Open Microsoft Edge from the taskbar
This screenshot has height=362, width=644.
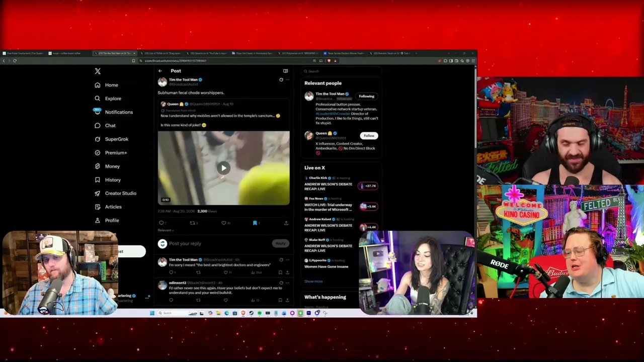coord(227,313)
